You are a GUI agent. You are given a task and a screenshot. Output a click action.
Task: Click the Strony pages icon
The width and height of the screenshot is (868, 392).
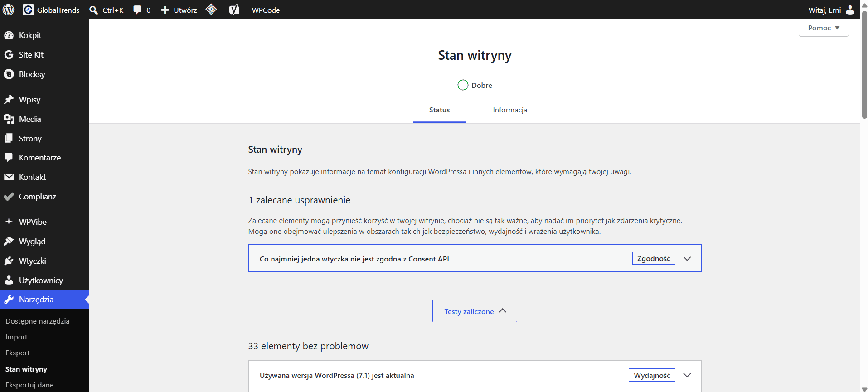[x=9, y=138]
